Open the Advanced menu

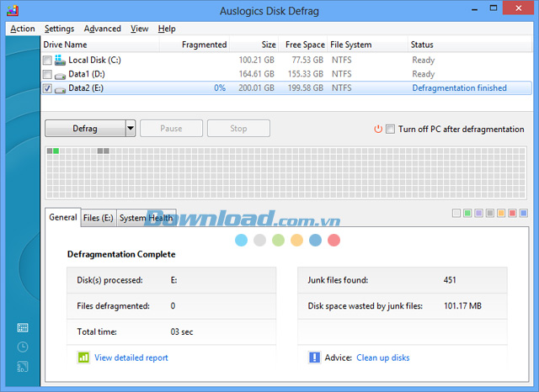tap(102, 29)
